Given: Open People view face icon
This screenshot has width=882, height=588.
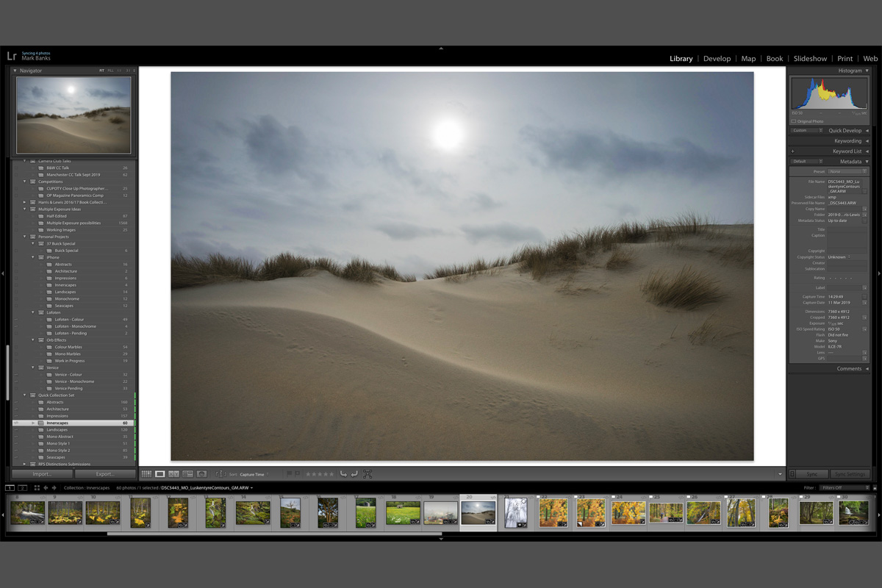Looking at the screenshot, I should [x=201, y=475].
